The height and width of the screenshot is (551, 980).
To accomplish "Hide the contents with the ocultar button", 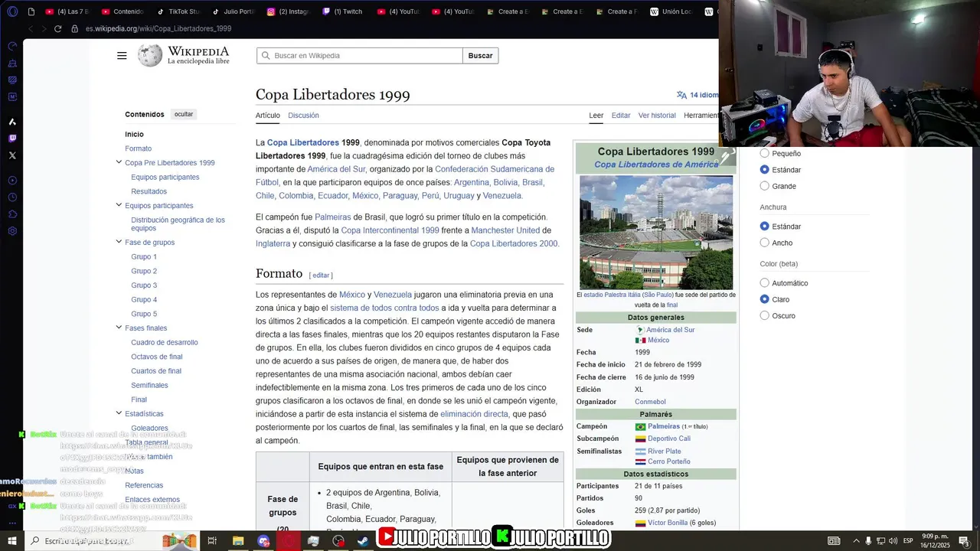I will tap(184, 114).
